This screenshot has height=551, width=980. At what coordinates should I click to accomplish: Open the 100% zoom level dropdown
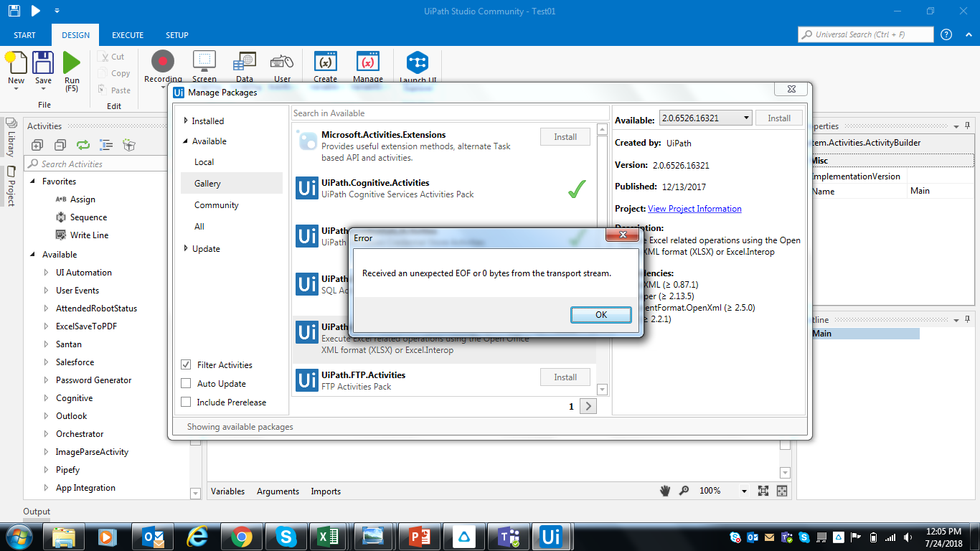coord(744,491)
